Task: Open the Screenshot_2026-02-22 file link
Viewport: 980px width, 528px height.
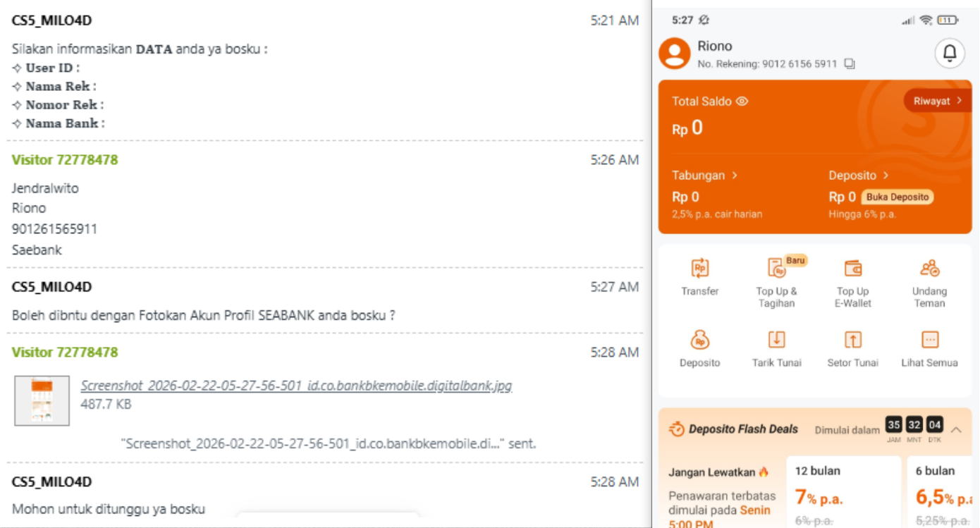Action: click(296, 386)
